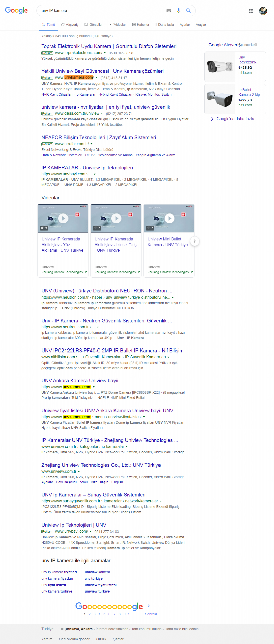274x644 pixels.
Task: Open UNV Türkiye Distribütörü NEUTRON result
Action: (x=107, y=291)
